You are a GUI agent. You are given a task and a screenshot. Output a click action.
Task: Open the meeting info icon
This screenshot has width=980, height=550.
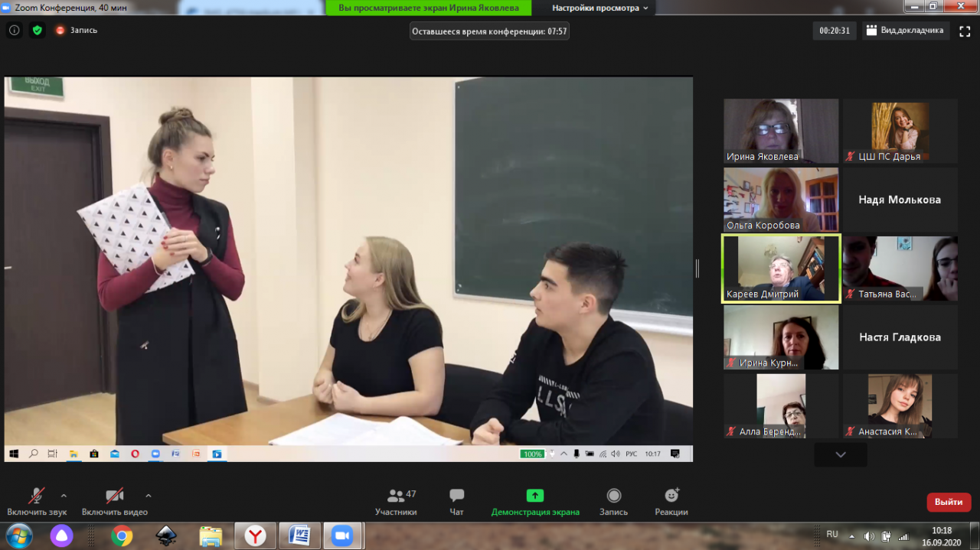coord(14,31)
